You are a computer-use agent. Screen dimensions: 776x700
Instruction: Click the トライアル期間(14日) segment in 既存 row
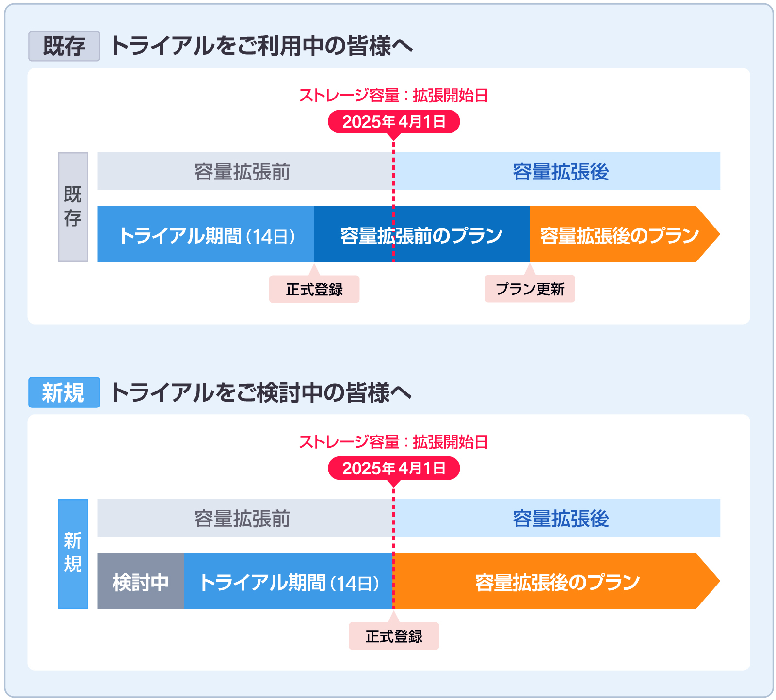pyautogui.click(x=206, y=234)
